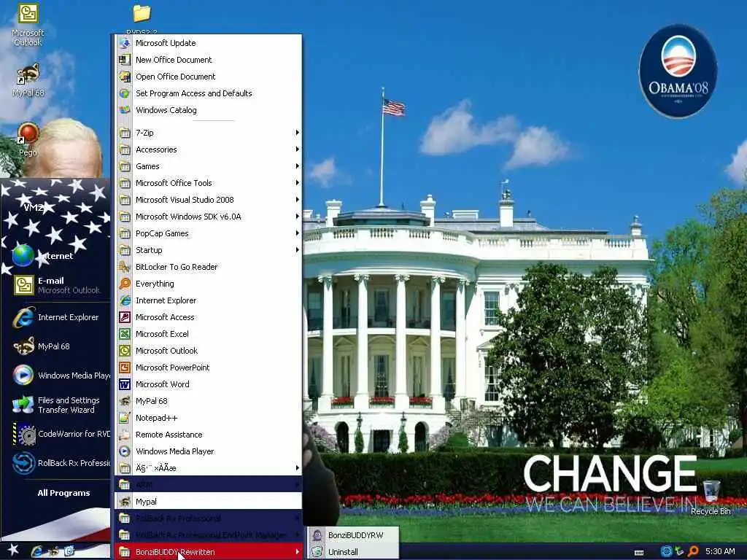The width and height of the screenshot is (747, 560).
Task: Open Microsoft Update from All Programs
Action: pos(208,43)
